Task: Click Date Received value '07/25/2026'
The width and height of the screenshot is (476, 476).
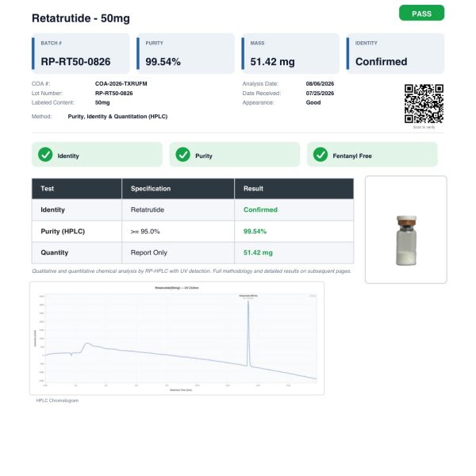Action: point(320,93)
